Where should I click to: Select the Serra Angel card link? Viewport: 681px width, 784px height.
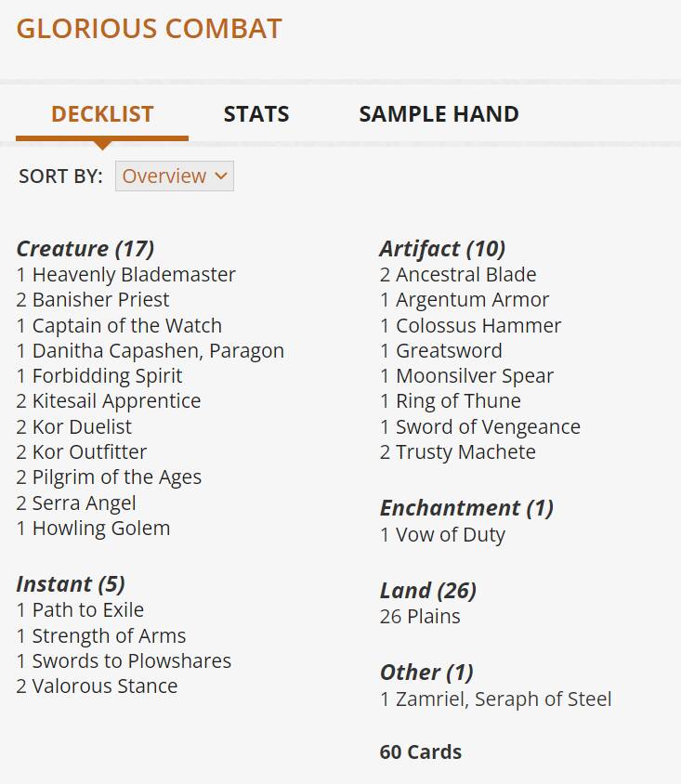tap(84, 503)
